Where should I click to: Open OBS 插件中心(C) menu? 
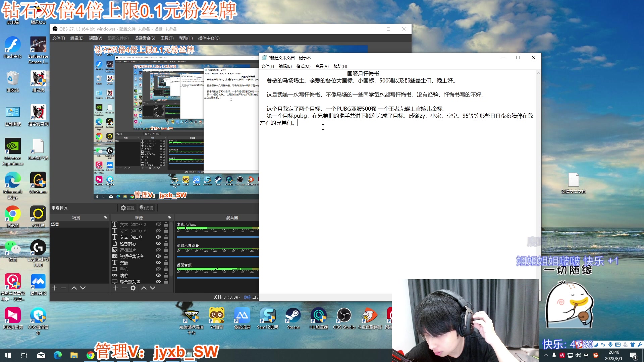tap(209, 38)
